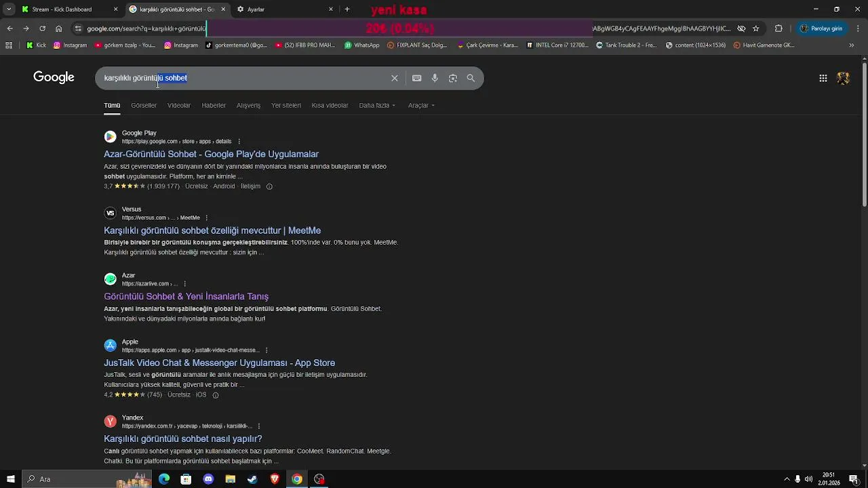Screen dimensions: 868x488
Task: Open the MeetMe karşılıklı görüntülü sohbet link
Action: pyautogui.click(x=212, y=230)
